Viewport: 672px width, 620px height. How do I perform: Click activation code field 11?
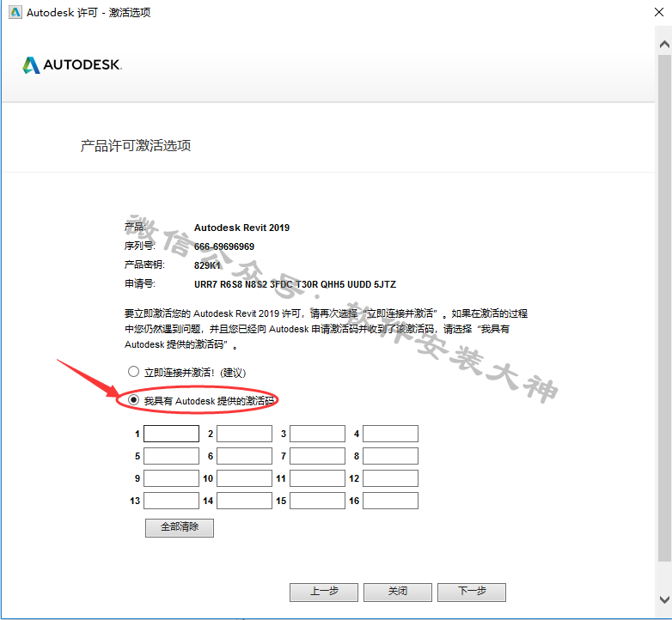pos(318,478)
